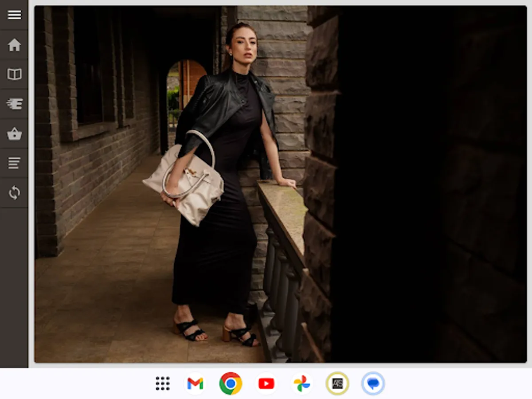Select the fashion photo of the woman with the handbag
Viewport: 532px width, 399px height.
tap(281, 184)
